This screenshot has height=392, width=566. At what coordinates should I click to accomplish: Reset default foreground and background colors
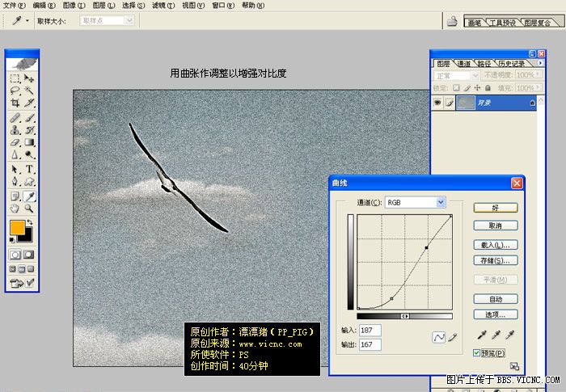12,240
